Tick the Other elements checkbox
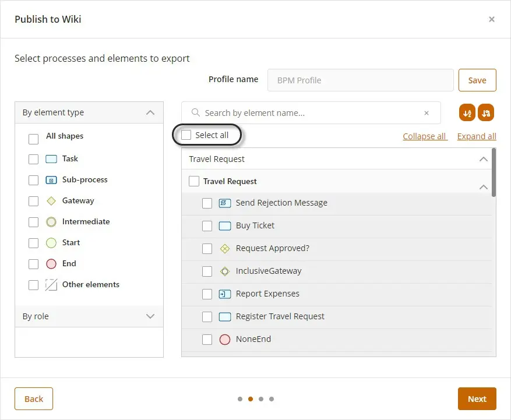The height and width of the screenshot is (420, 511). 33,285
